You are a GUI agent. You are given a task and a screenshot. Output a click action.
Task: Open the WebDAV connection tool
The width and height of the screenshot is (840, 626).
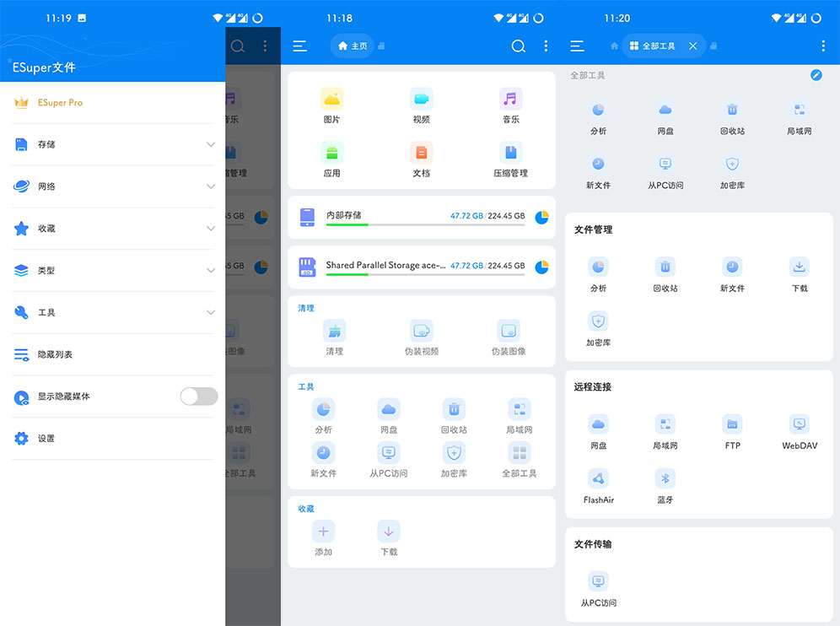(799, 424)
